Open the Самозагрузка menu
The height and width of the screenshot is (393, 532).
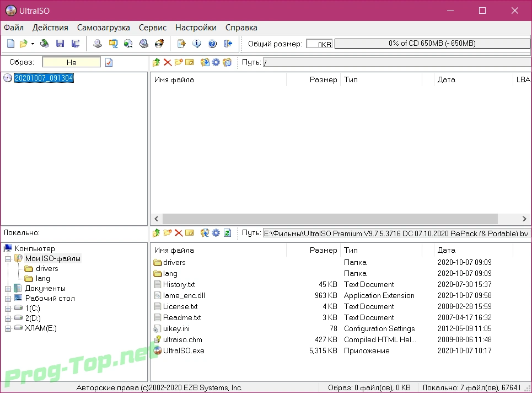[x=104, y=28]
